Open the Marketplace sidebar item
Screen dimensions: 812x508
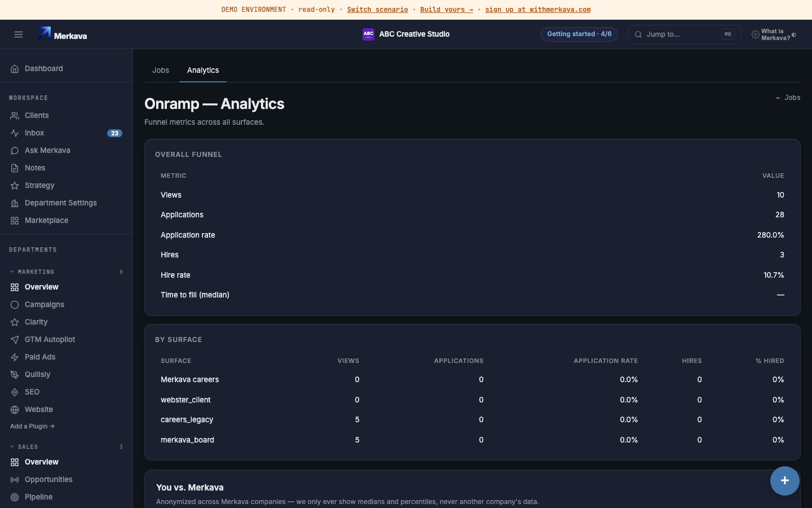(66, 221)
